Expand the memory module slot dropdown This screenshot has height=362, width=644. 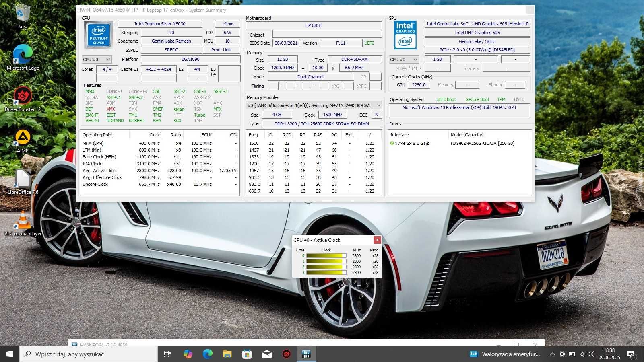(x=314, y=105)
